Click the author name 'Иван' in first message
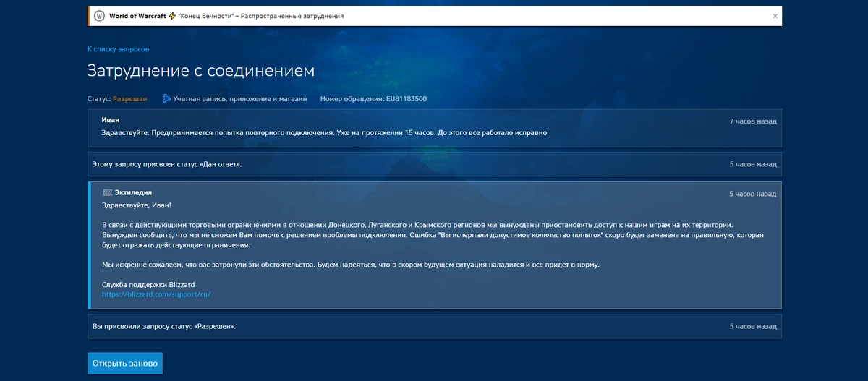The image size is (868, 381). coord(111,120)
